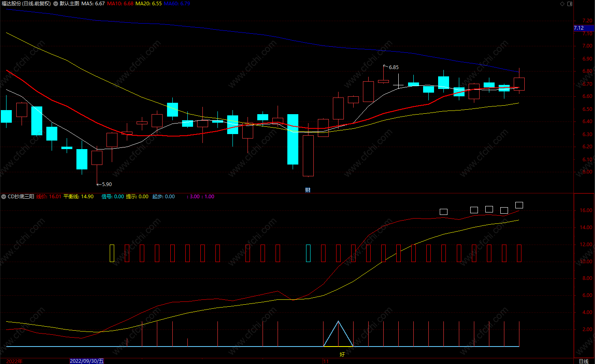Viewport: 595px width, 364px height.
Task: Select the 2022/09/30/五 date label
Action: (x=87, y=361)
